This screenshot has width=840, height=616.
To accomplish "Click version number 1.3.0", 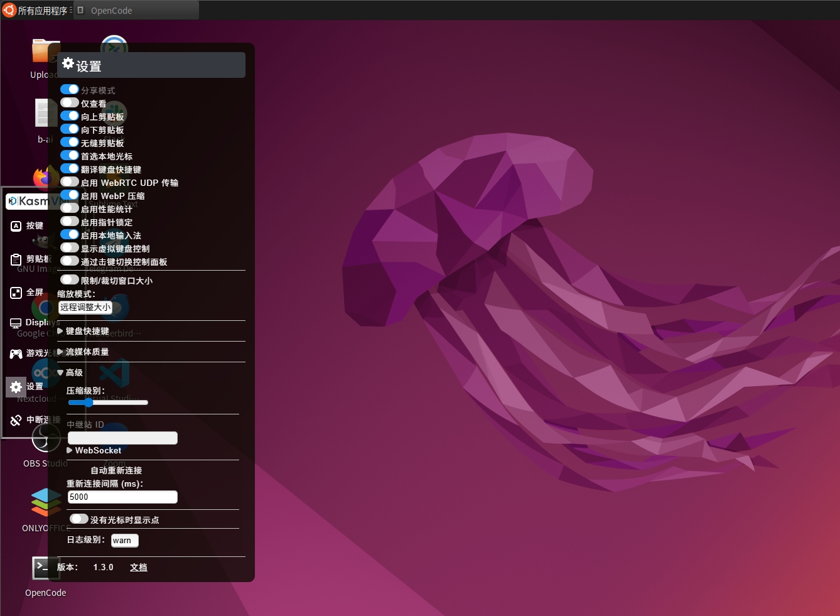I will pyautogui.click(x=104, y=567).
